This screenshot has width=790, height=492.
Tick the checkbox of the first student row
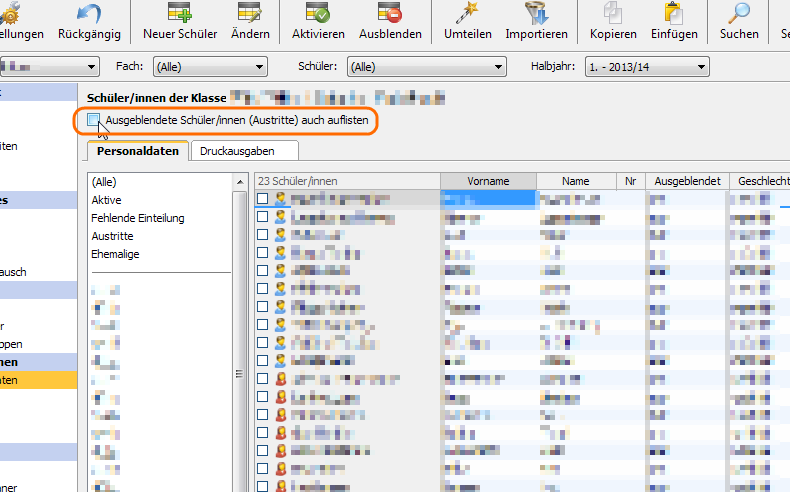262,199
